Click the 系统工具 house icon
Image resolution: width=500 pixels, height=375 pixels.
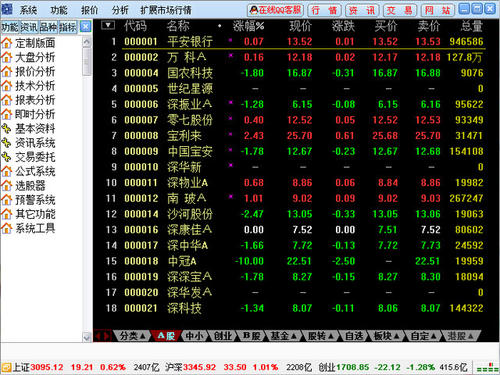tap(6, 228)
